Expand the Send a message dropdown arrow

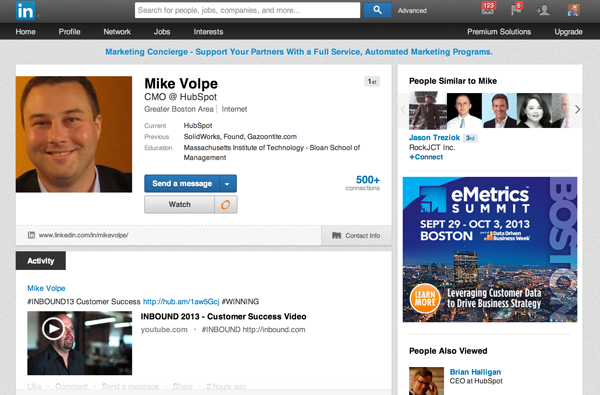point(228,184)
